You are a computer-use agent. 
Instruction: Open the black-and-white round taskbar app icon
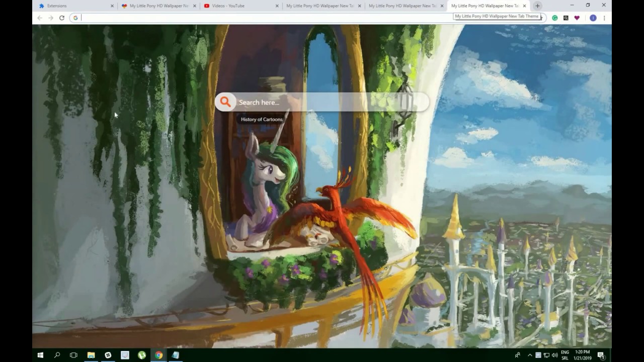point(108,355)
